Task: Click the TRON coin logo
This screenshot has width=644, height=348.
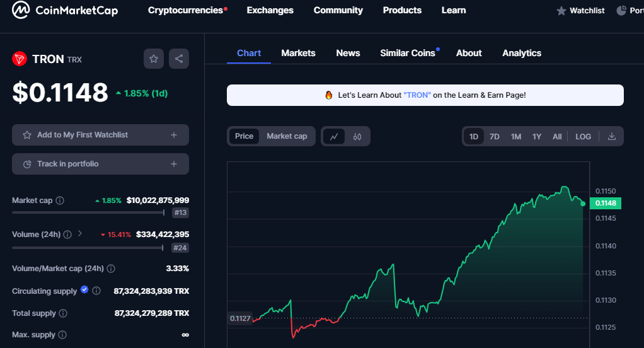Action: (x=20, y=59)
